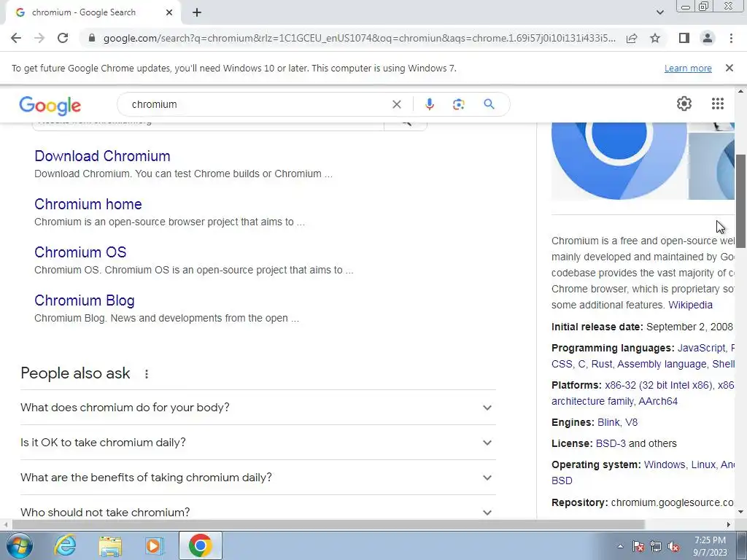
Task: Open the AArch64 platform link
Action: pos(658,402)
